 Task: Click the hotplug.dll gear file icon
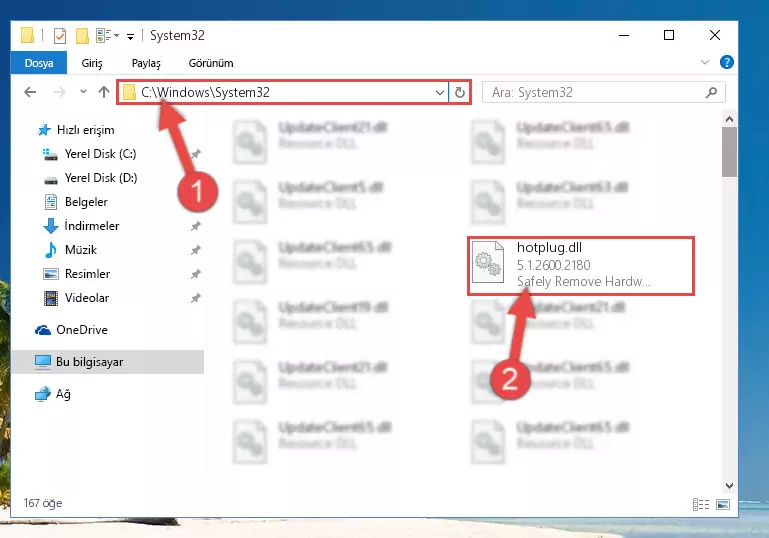click(487, 263)
